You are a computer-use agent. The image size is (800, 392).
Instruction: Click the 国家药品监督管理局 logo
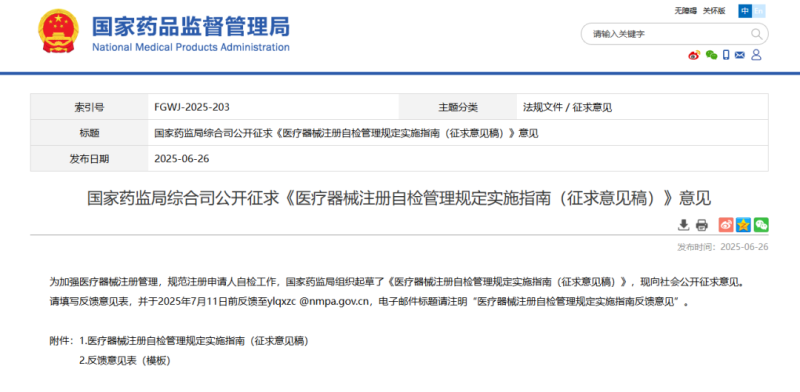point(164,32)
